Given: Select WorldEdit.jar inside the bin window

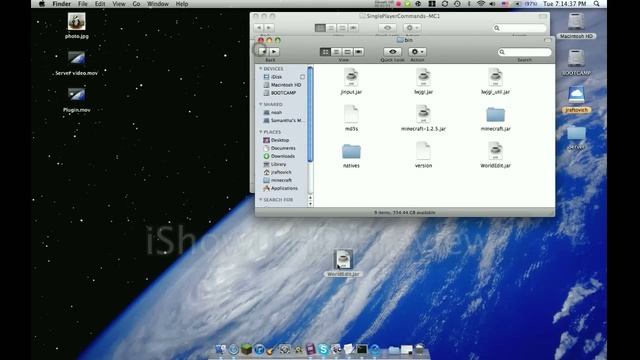Looking at the screenshot, I should (495, 151).
